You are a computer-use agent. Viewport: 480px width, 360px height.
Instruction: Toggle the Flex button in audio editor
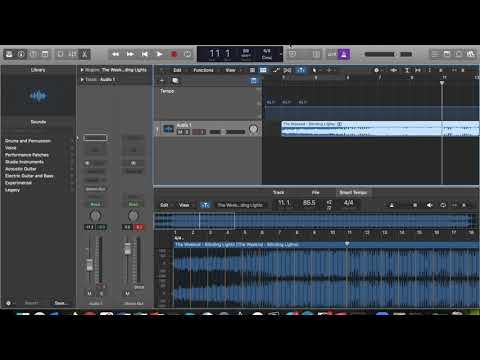205,205
